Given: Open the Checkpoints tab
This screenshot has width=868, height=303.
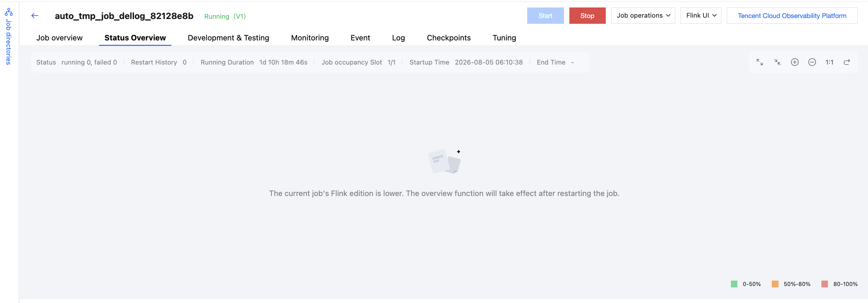Looking at the screenshot, I should pyautogui.click(x=449, y=38).
